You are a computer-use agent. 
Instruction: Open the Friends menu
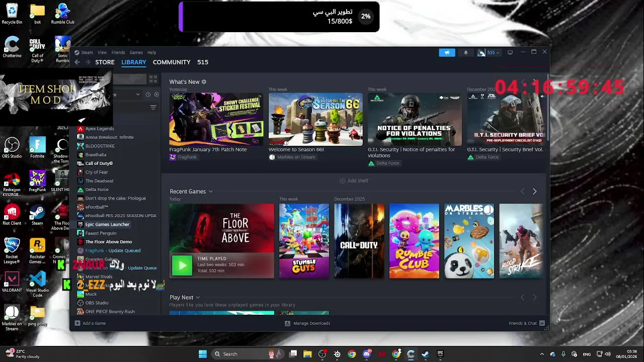click(x=118, y=52)
